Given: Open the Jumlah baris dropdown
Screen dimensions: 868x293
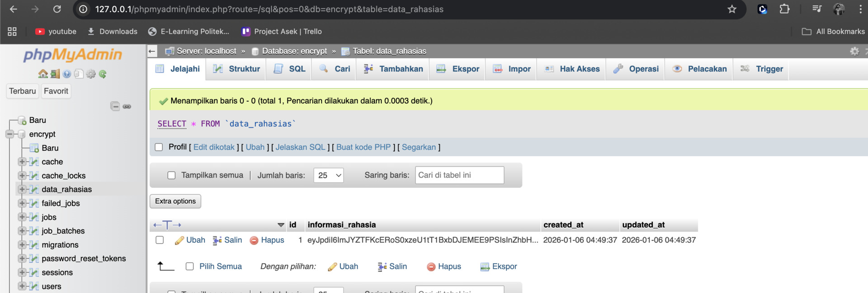Looking at the screenshot, I should (x=328, y=175).
